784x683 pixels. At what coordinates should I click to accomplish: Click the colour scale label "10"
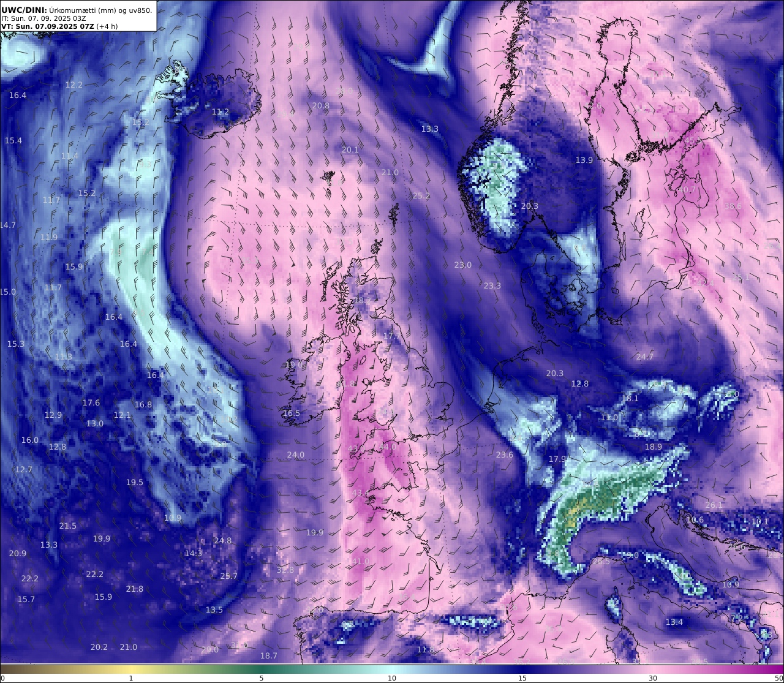(x=392, y=678)
